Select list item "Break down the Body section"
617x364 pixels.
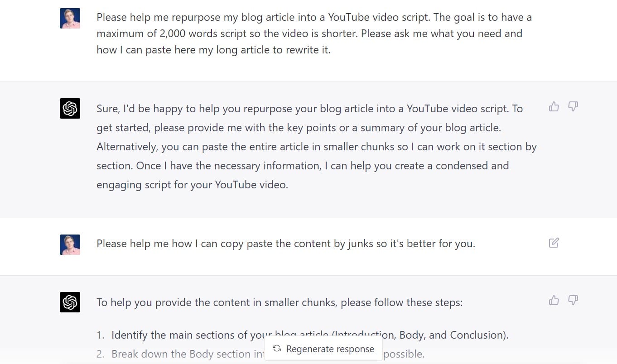[x=268, y=354]
